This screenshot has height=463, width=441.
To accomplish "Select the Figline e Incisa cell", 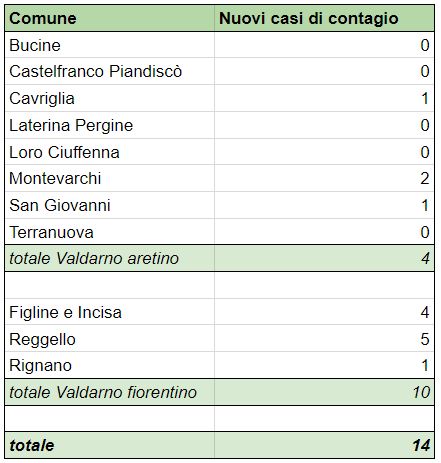I will [110, 312].
